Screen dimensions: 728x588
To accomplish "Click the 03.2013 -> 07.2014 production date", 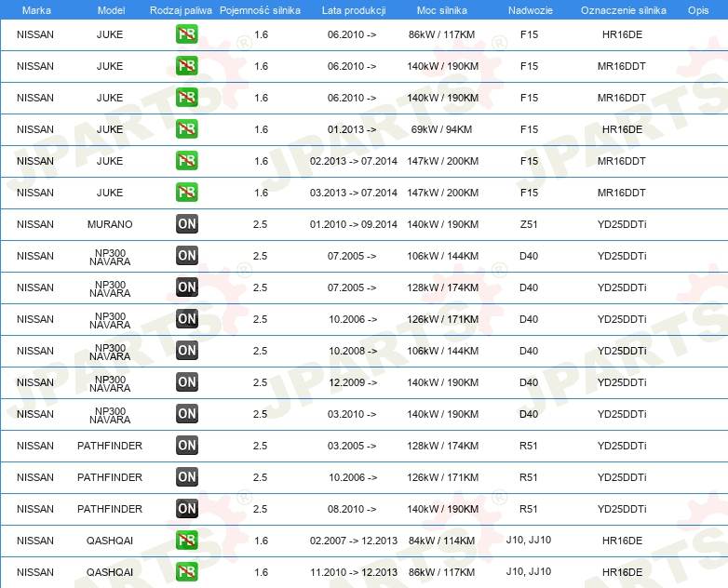I will coord(354,193).
